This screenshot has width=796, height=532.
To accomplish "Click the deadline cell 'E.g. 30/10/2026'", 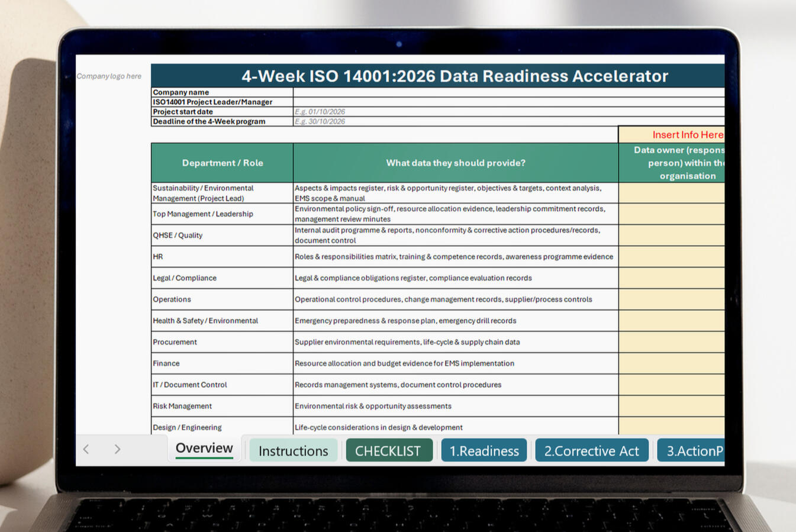I will tap(509, 121).
